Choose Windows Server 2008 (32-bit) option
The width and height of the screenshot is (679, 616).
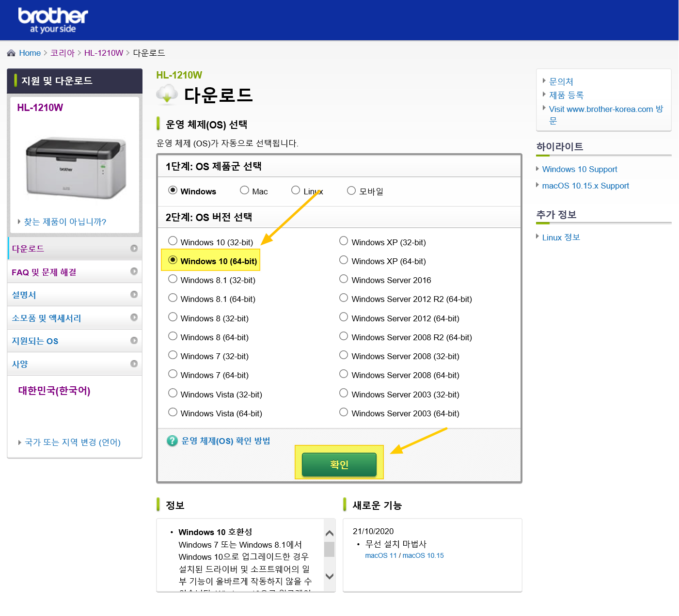point(344,355)
